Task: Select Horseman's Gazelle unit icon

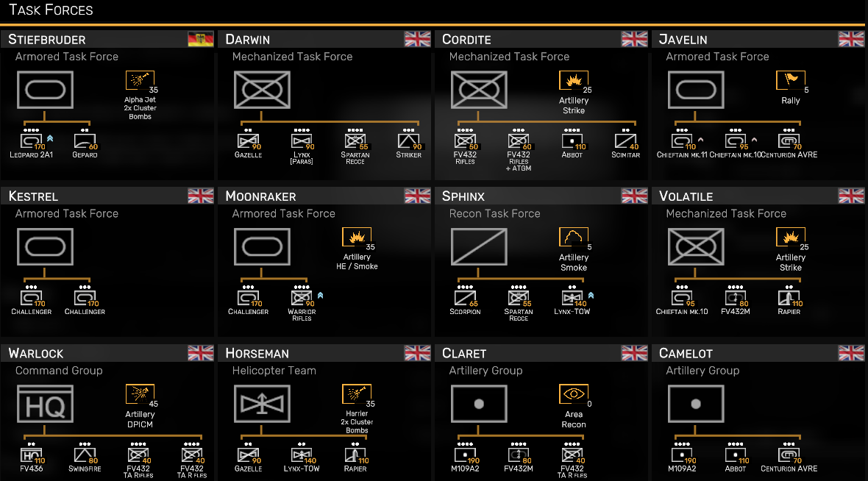Action: click(x=248, y=455)
